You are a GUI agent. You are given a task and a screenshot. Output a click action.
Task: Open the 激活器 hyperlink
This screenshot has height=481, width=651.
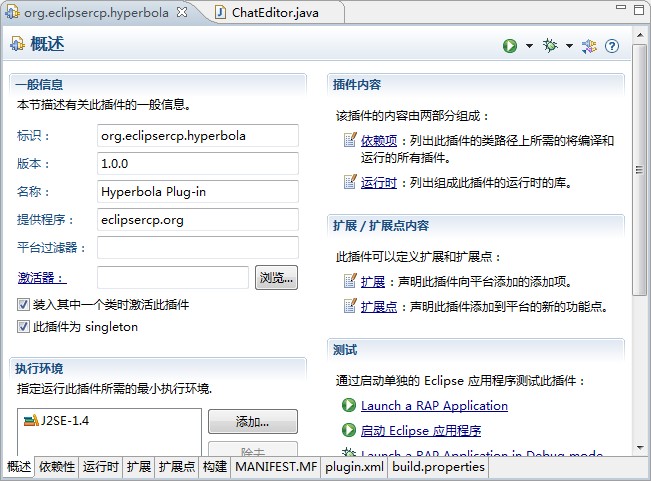coord(42,277)
